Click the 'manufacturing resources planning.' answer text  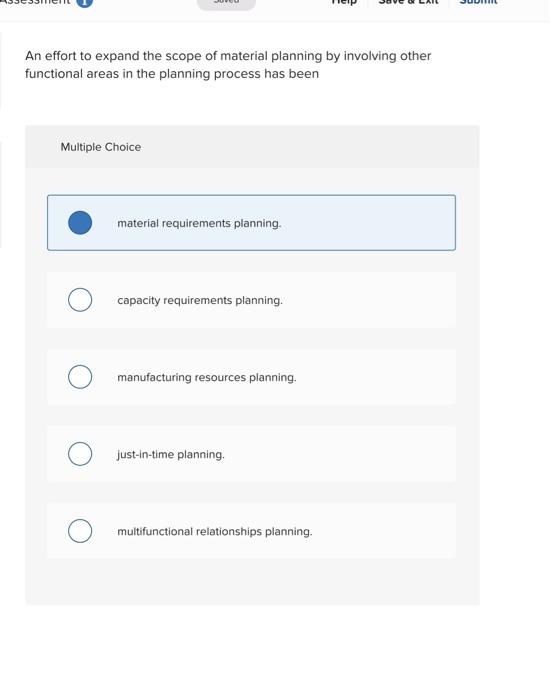coord(207,377)
